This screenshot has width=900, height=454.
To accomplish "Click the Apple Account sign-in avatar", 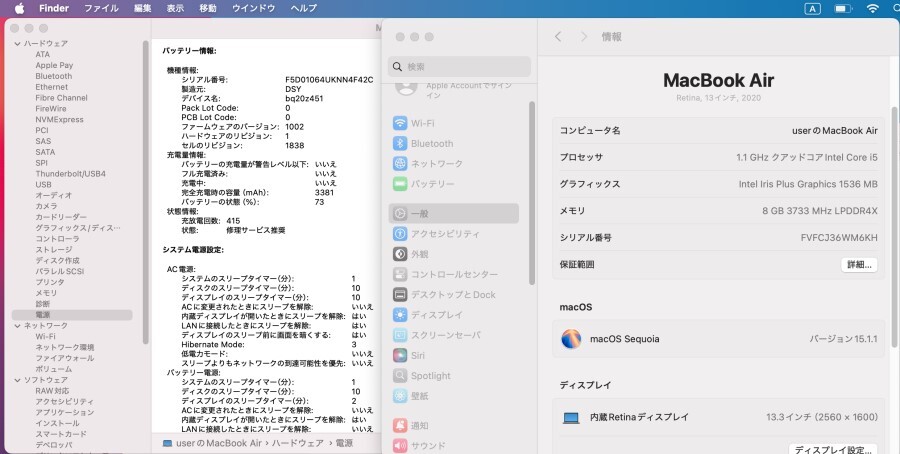I will pos(406,87).
